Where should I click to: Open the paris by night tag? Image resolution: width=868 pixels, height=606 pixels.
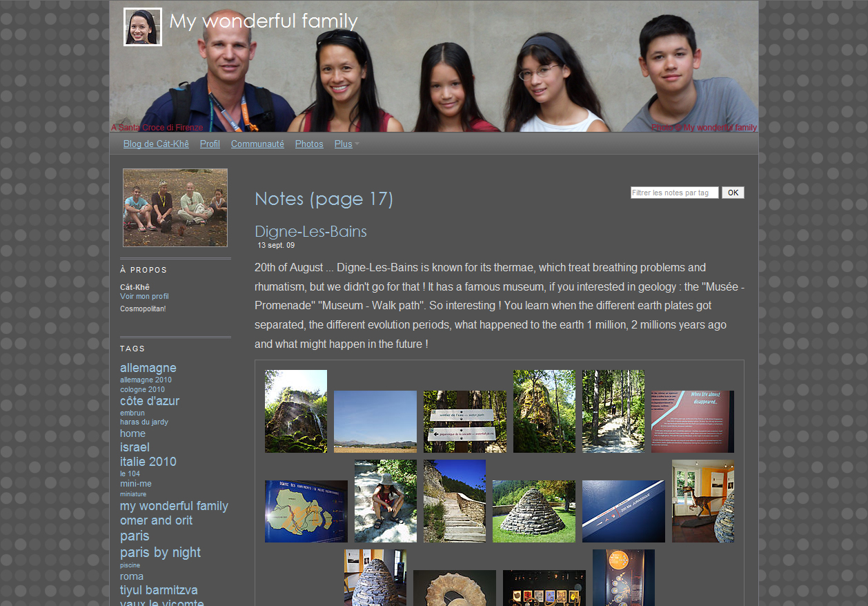(160, 553)
